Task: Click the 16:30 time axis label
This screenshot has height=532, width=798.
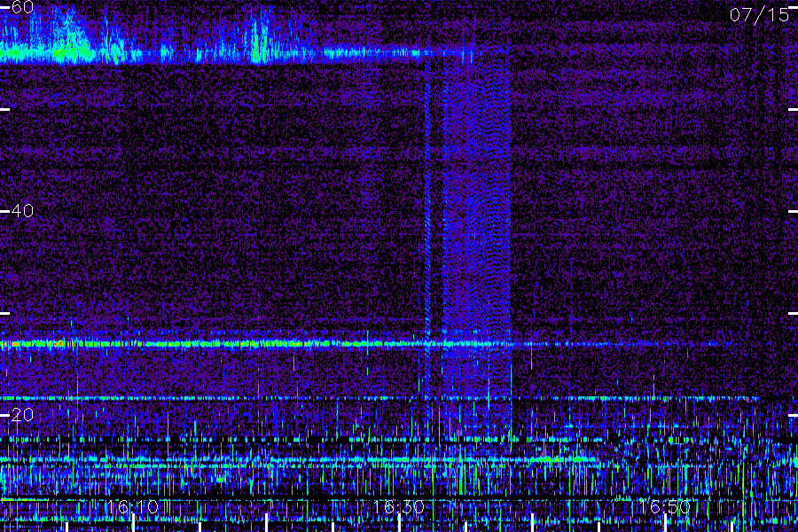Action: 398,507
